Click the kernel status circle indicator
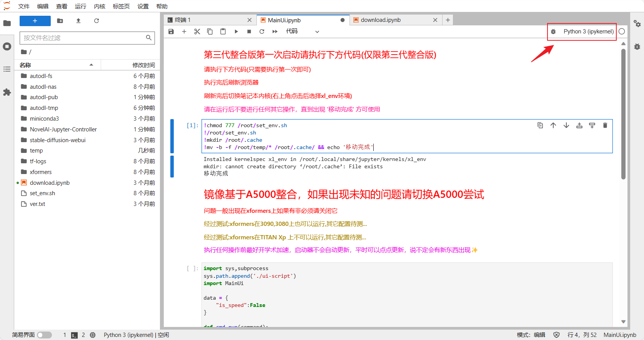 coord(622,32)
